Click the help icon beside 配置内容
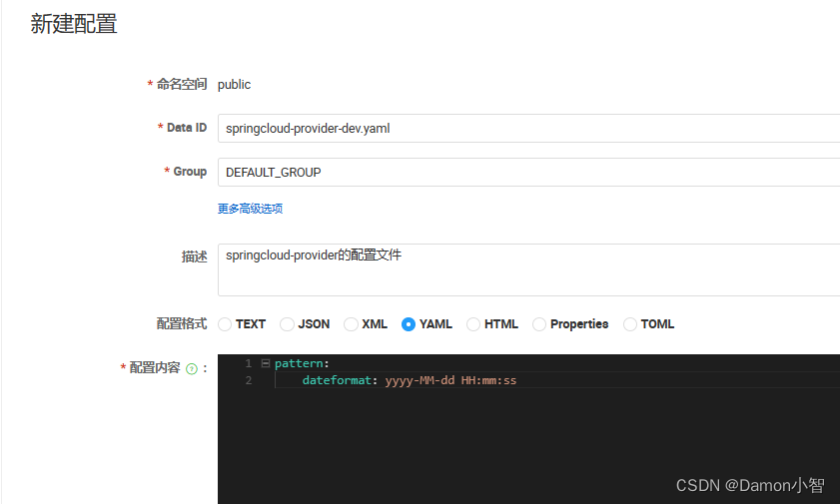The height and width of the screenshot is (504, 840). 192,368
